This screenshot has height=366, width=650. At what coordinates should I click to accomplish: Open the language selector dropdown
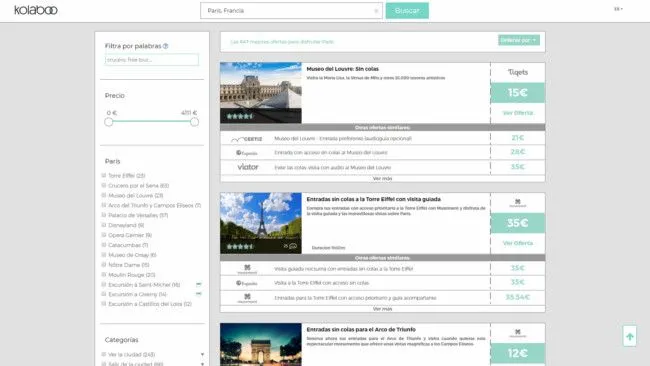click(618, 9)
